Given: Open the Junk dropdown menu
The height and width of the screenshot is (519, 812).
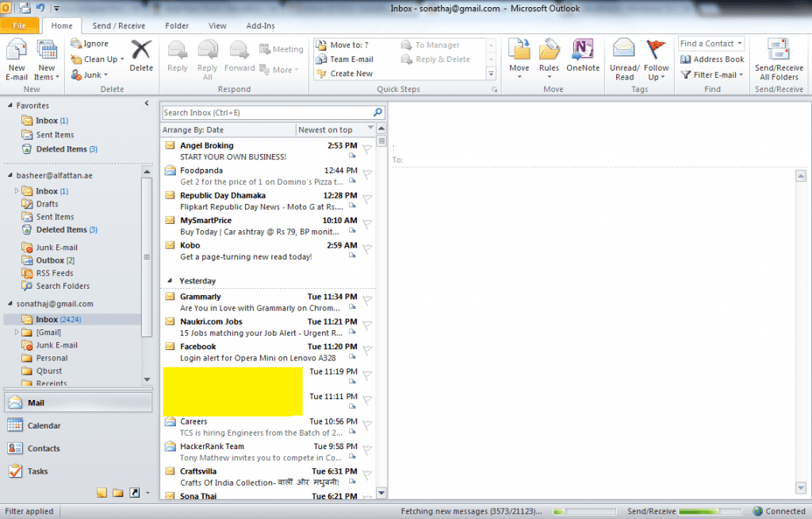Looking at the screenshot, I should 94,74.
